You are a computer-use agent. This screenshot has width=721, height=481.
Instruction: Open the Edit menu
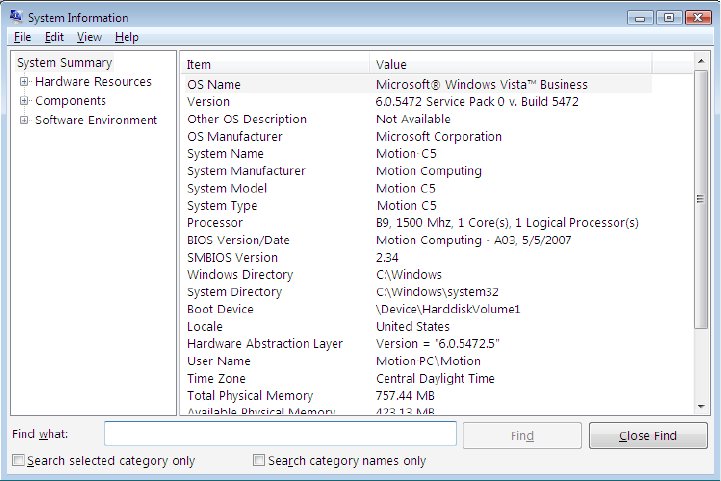click(54, 37)
